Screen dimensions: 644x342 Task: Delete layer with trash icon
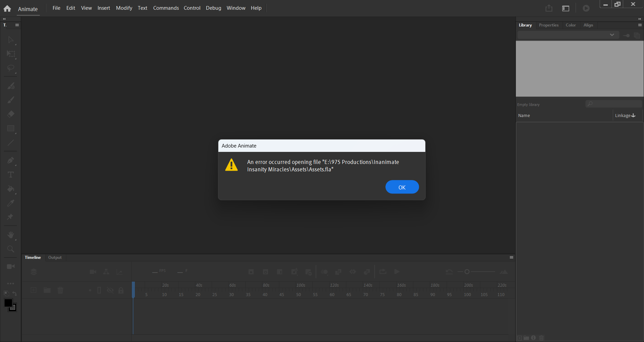[60, 290]
